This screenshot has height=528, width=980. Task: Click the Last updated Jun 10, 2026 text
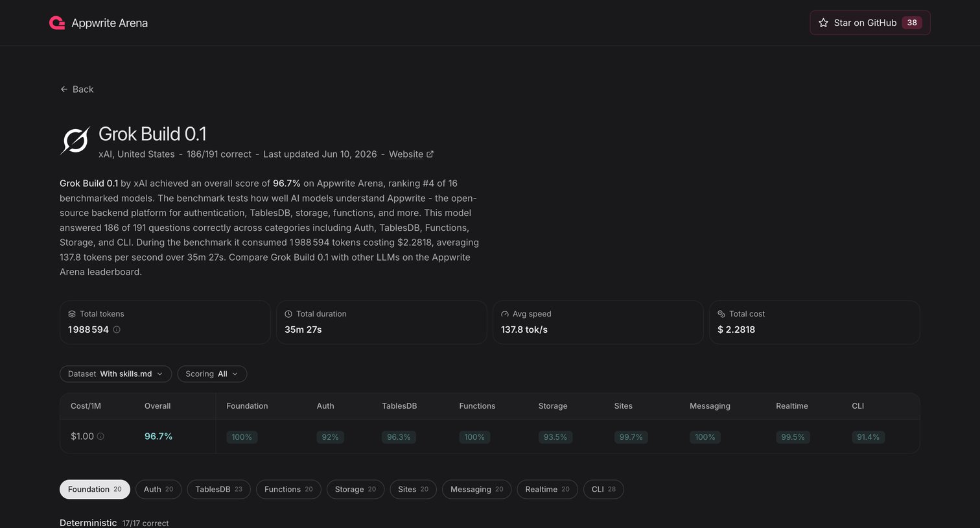[x=320, y=154]
